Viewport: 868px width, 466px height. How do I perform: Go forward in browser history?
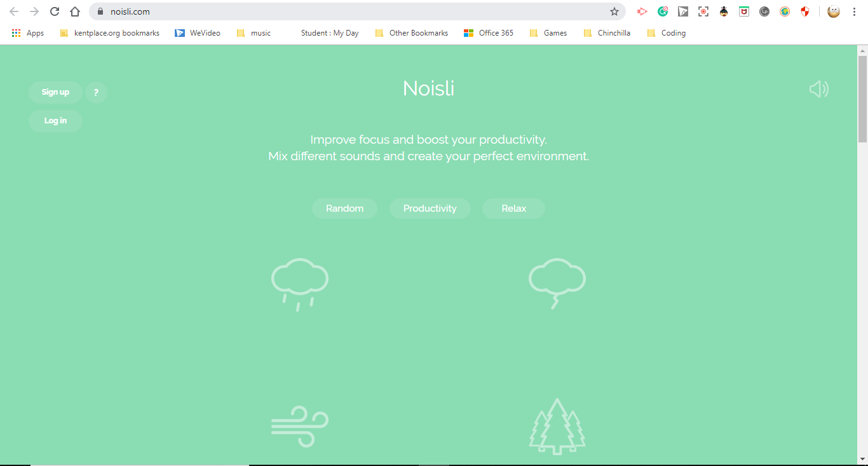point(34,11)
